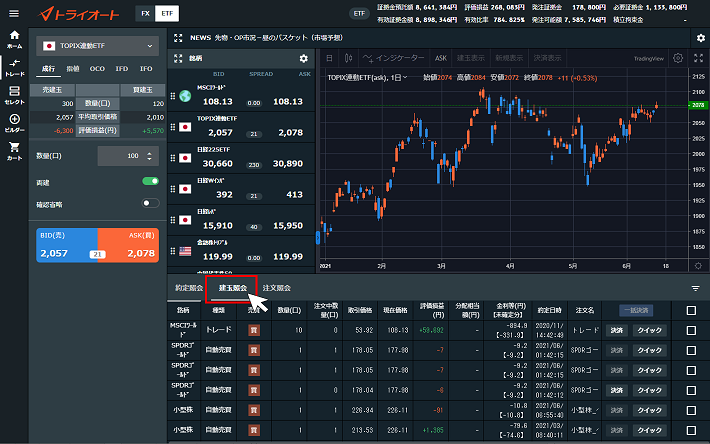Check the checkbox on first SPDRゴールド row

(x=691, y=350)
